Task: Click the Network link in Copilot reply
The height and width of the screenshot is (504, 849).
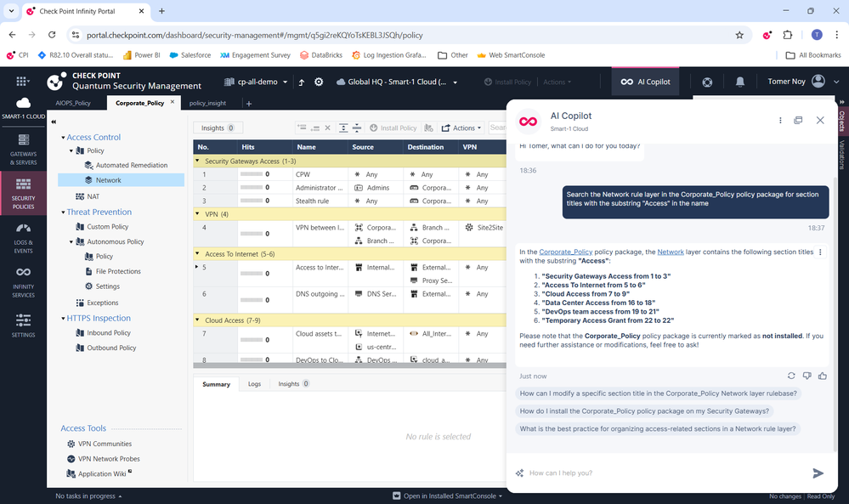Action: click(x=671, y=252)
